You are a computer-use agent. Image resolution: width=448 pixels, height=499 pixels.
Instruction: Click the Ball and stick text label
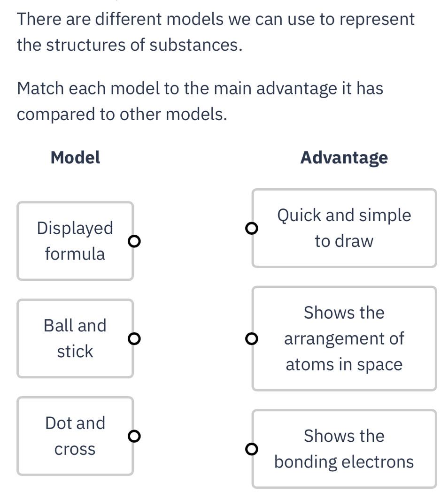75,338
